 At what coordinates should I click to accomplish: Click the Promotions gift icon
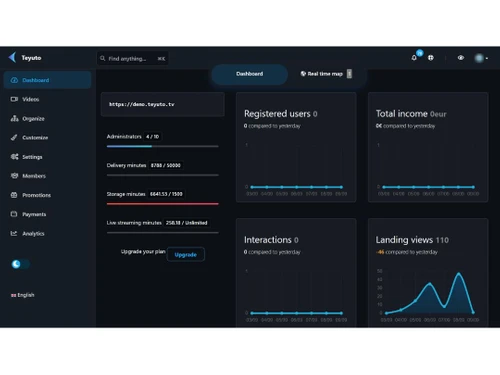14,195
